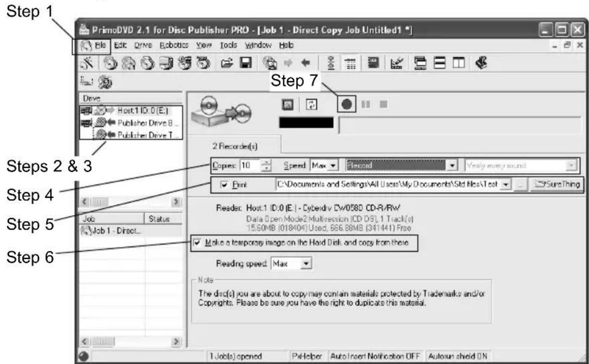Open the Tools menu
The height and width of the screenshot is (364, 589).
(x=228, y=45)
